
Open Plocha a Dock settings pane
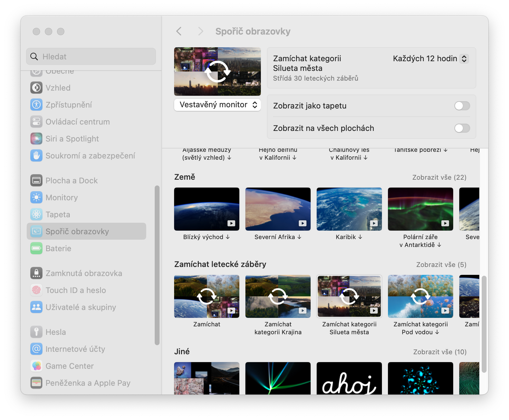click(72, 181)
